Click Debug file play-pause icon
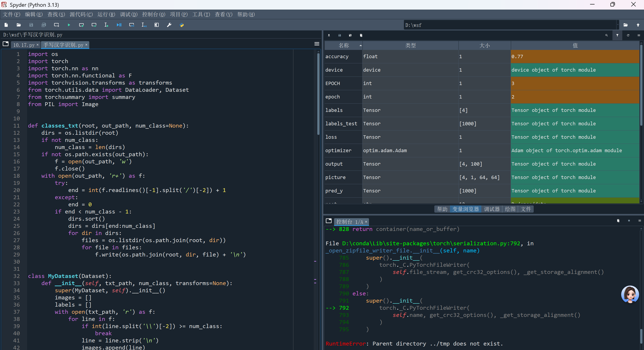Viewport: 644px width, 350px height. (119, 25)
